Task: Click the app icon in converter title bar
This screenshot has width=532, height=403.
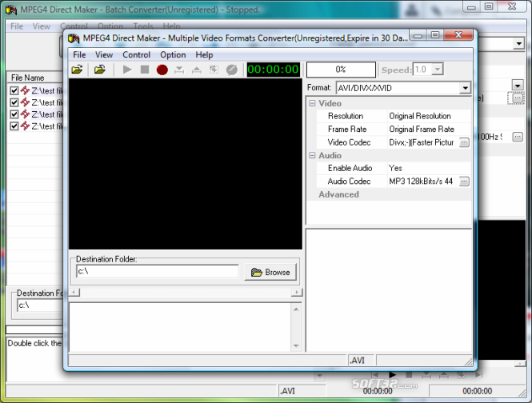Action: pos(74,38)
